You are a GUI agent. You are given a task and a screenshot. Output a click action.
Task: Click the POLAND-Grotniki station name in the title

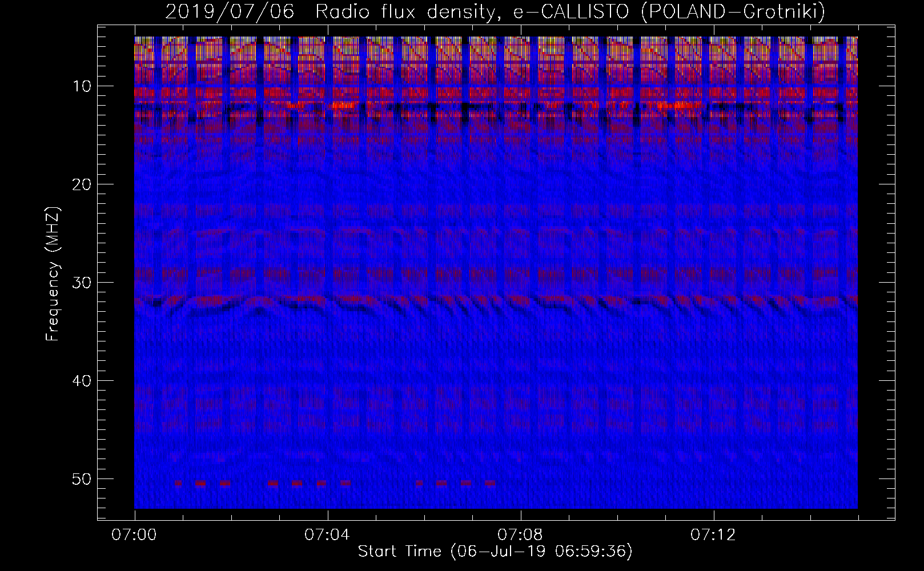[733, 12]
